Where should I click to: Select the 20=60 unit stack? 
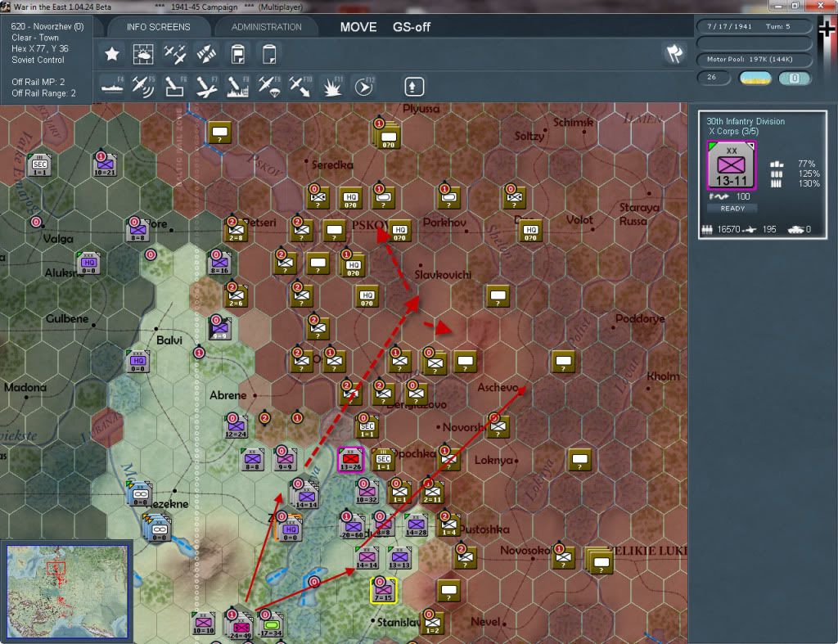tap(353, 527)
